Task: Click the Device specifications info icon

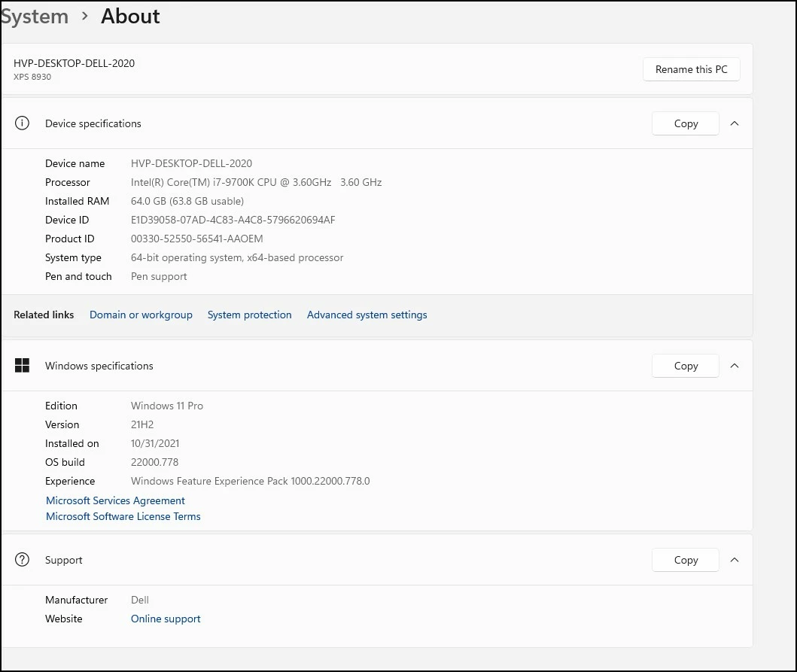Action: (x=22, y=123)
